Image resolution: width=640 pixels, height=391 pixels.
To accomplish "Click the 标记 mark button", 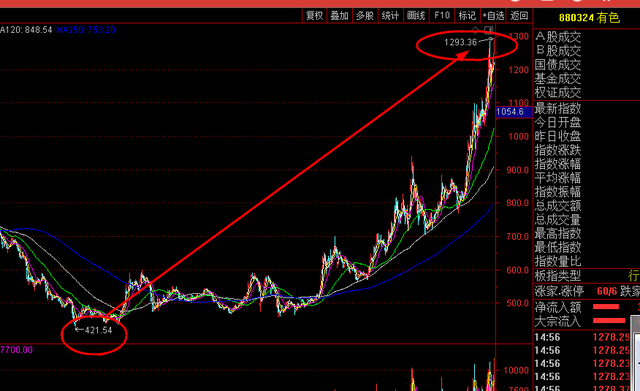I will pos(467,16).
